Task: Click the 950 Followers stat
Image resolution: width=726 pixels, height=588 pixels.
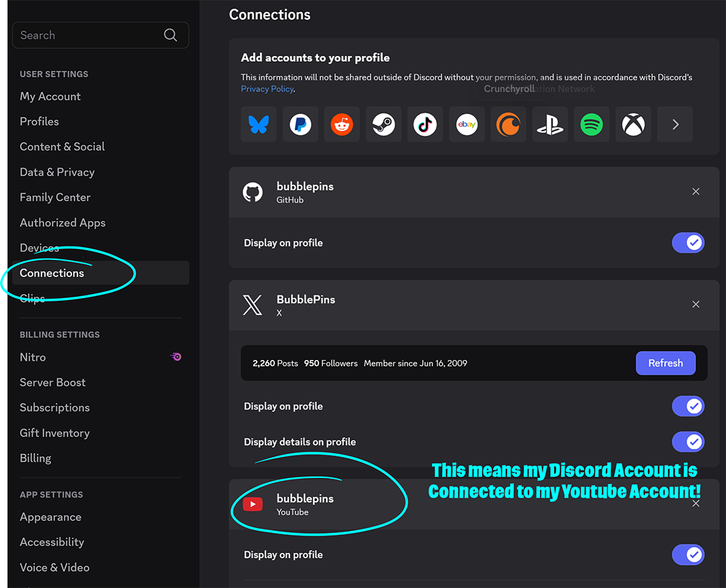Action: [x=331, y=363]
